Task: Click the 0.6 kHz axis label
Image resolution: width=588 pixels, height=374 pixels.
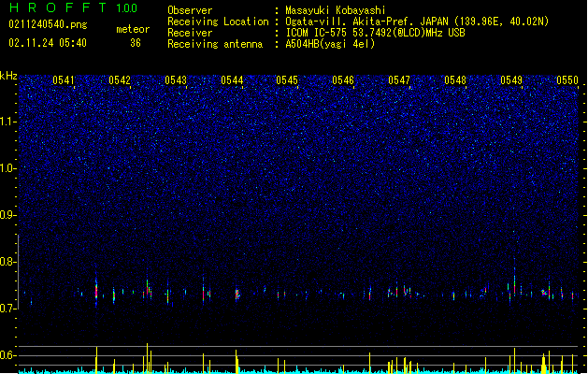Action: (x=8, y=355)
